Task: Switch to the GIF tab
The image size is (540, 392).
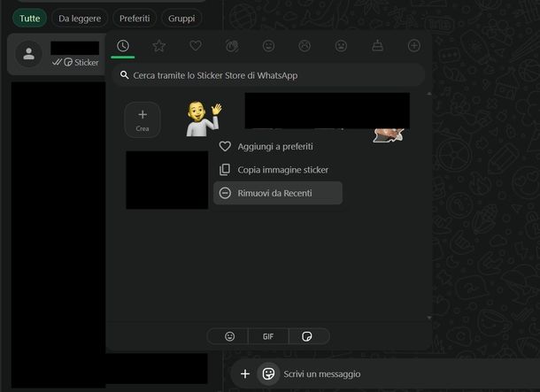Action: pyautogui.click(x=267, y=336)
